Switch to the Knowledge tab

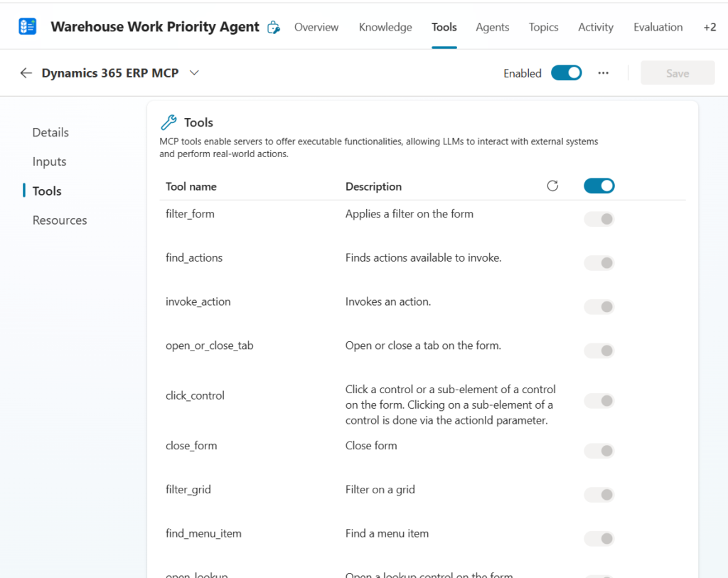click(385, 27)
